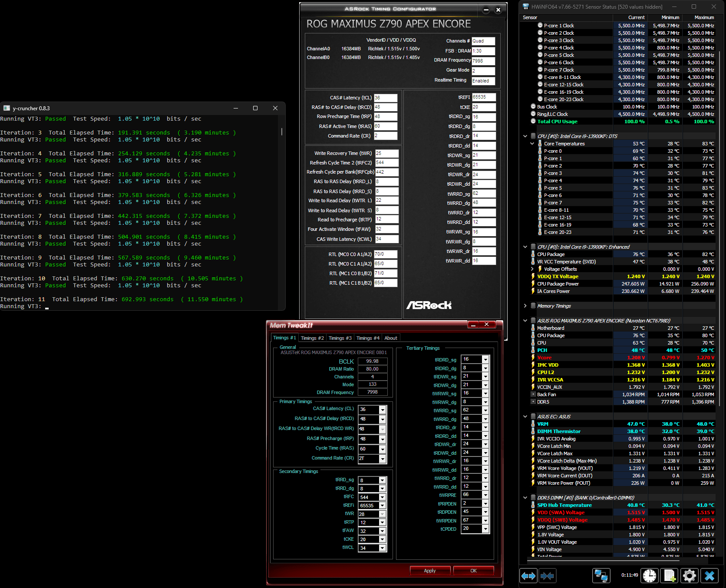Image resolution: width=726 pixels, height=588 pixels.
Task: Expand Voltage Offsets entry
Action: [x=532, y=269]
